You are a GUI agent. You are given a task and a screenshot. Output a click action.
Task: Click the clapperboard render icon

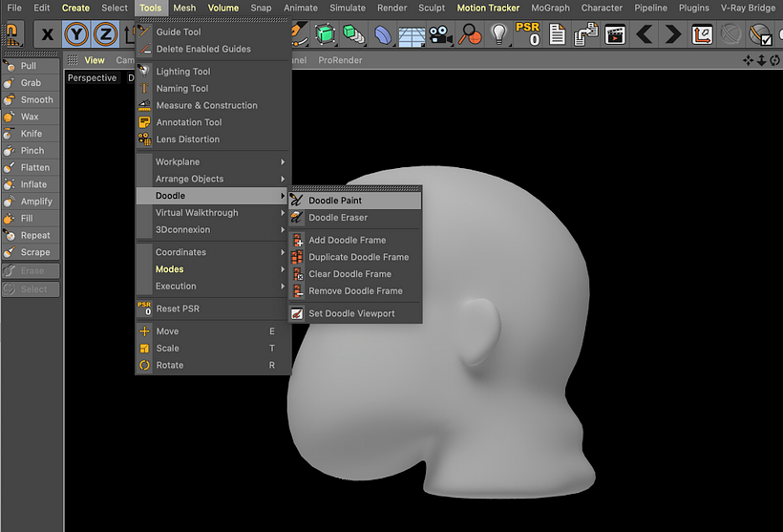pos(615,34)
